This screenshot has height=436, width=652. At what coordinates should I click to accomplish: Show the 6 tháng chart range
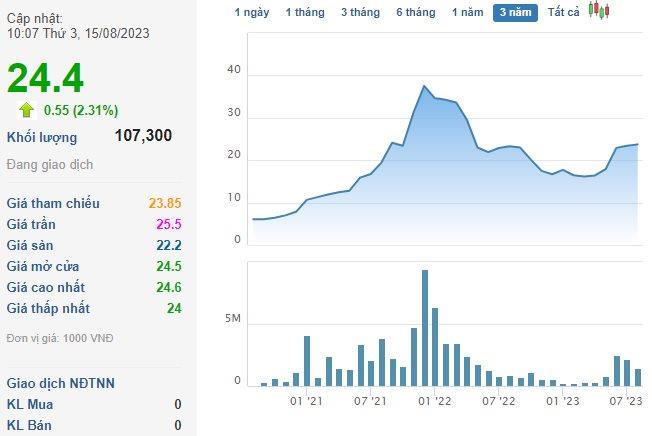pyautogui.click(x=415, y=13)
